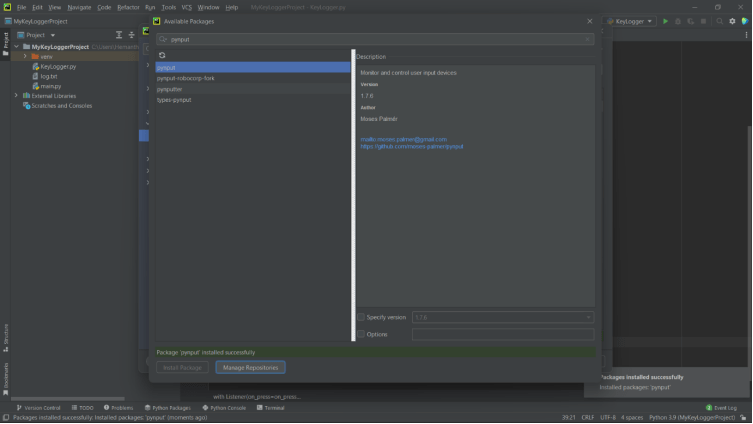Select pynputter package
Image resolution: width=753 pixels, height=424 pixels.
tap(253, 89)
